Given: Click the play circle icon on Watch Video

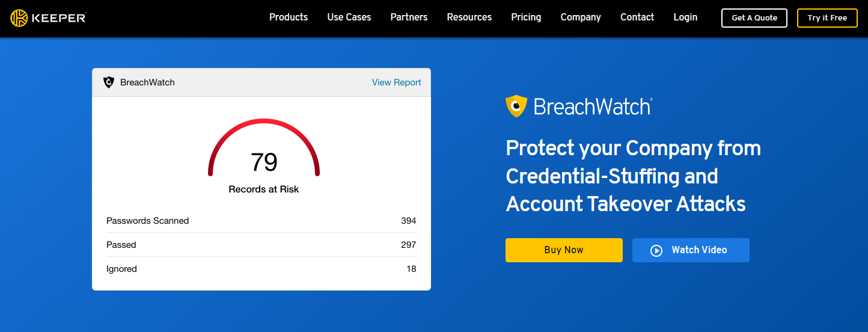Looking at the screenshot, I should coord(656,250).
